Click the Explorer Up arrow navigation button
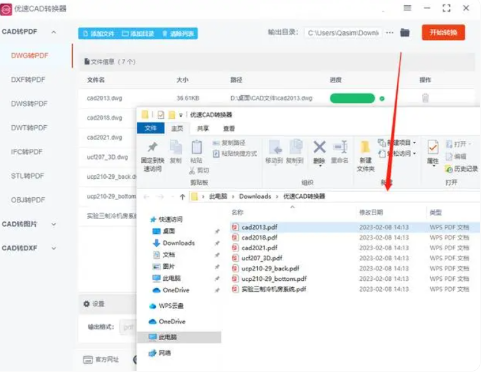This screenshot has width=495, height=390. [182, 197]
